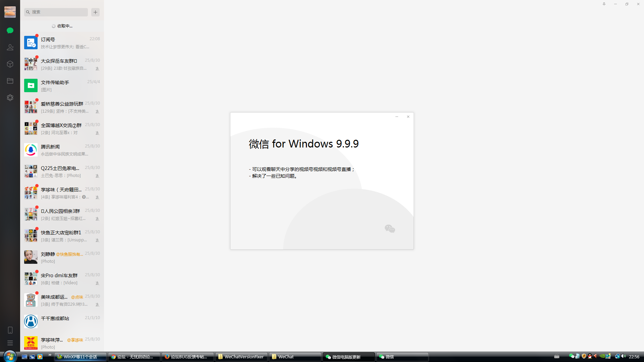Image resolution: width=644 pixels, height=362 pixels.
Task: Open the Contacts icon in sidebar
Action: click(x=10, y=47)
